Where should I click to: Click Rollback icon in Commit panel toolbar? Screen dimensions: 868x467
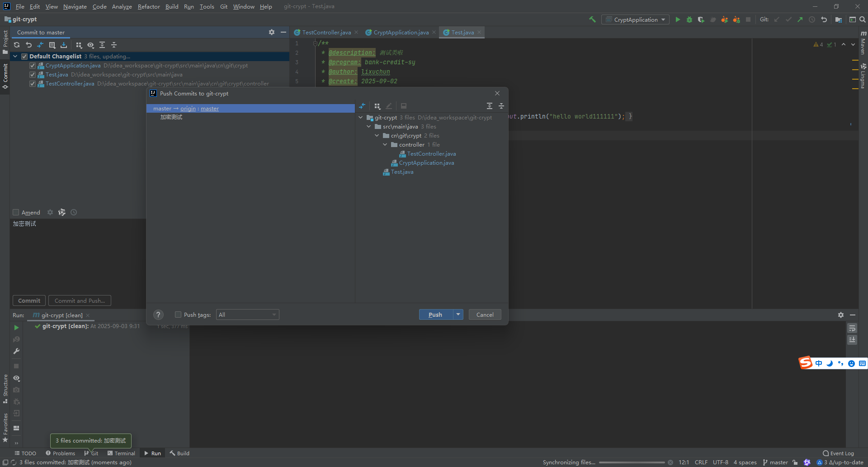pyautogui.click(x=28, y=45)
